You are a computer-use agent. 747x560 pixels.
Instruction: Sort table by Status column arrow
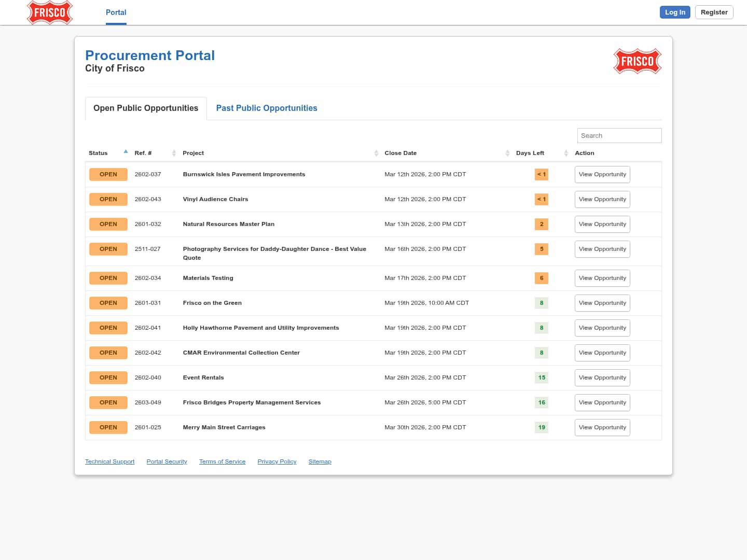click(126, 152)
